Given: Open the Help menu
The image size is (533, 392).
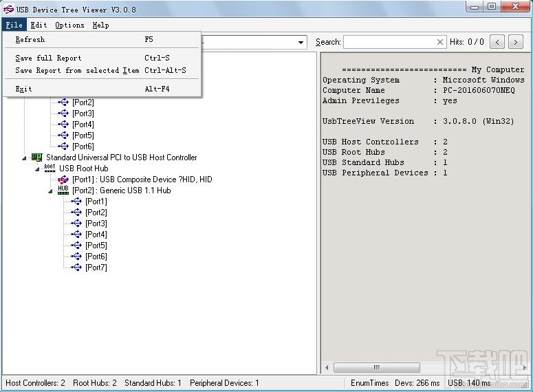Looking at the screenshot, I should (100, 25).
